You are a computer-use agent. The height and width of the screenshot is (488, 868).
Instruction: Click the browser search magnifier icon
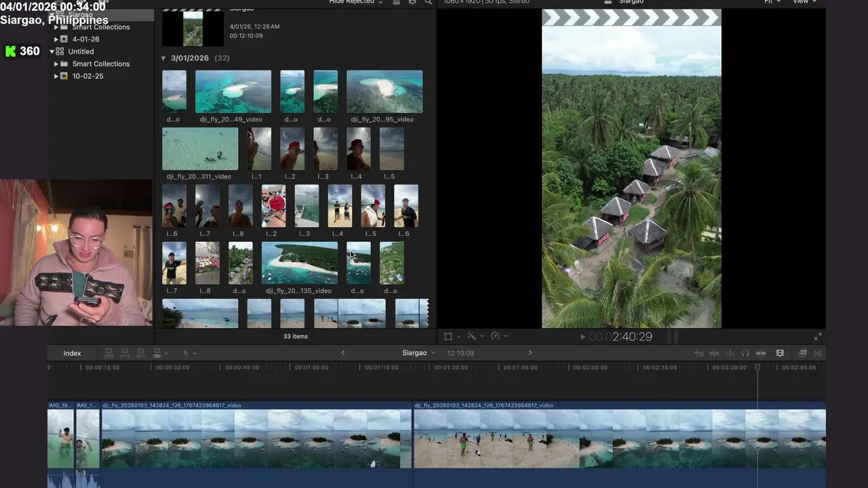coord(428,2)
